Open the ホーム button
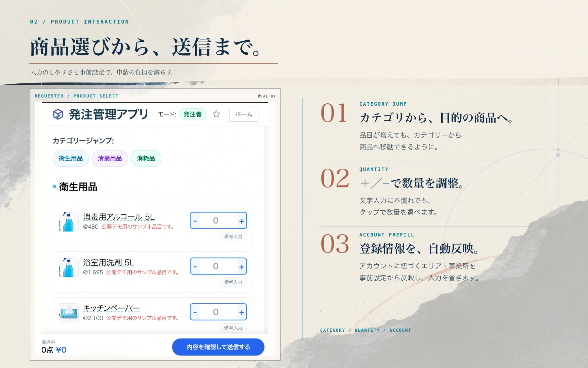 tap(244, 114)
